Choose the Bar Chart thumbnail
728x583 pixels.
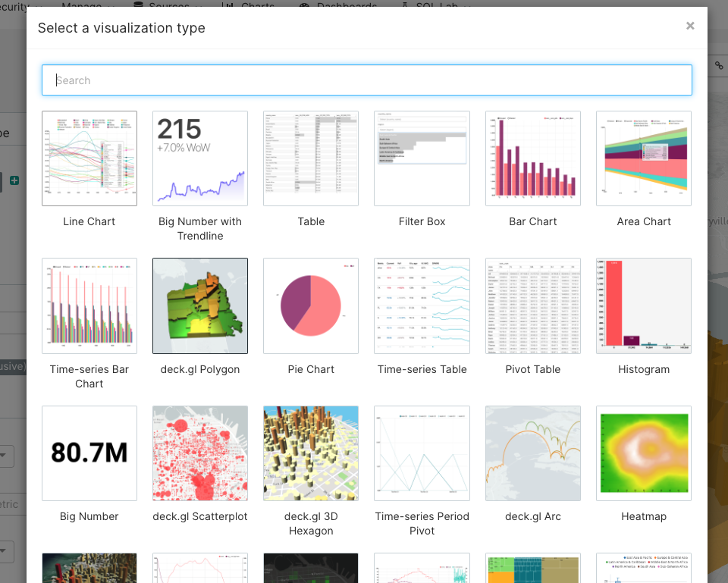pos(533,158)
